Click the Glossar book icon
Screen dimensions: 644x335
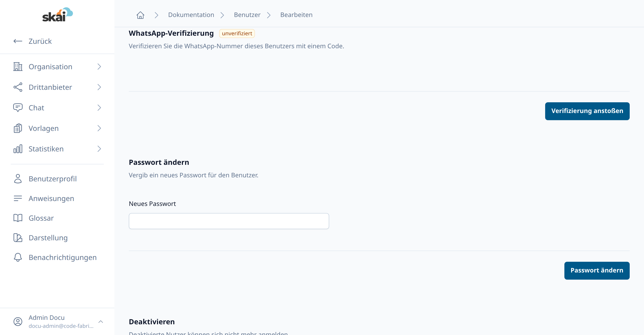(x=18, y=218)
